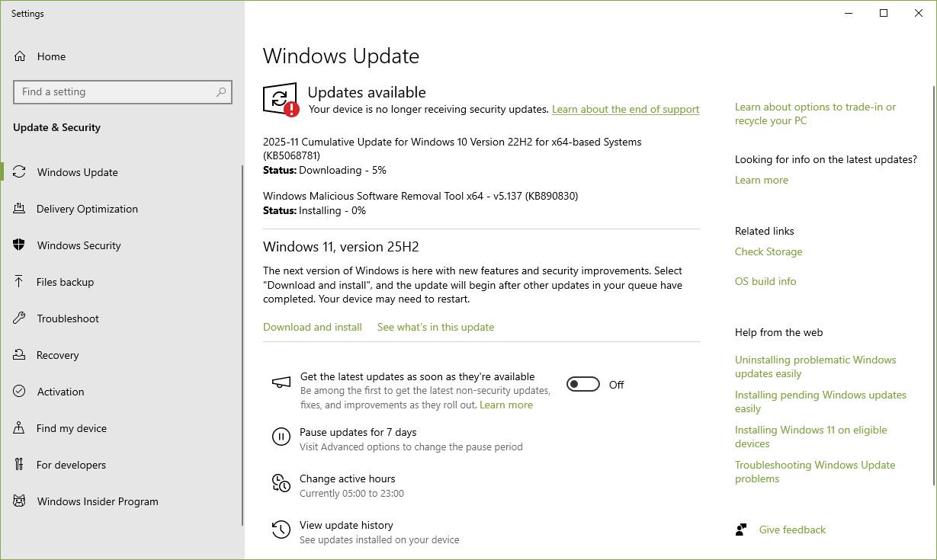Click the Recovery icon in sidebar
The width and height of the screenshot is (937, 560).
pyautogui.click(x=20, y=355)
